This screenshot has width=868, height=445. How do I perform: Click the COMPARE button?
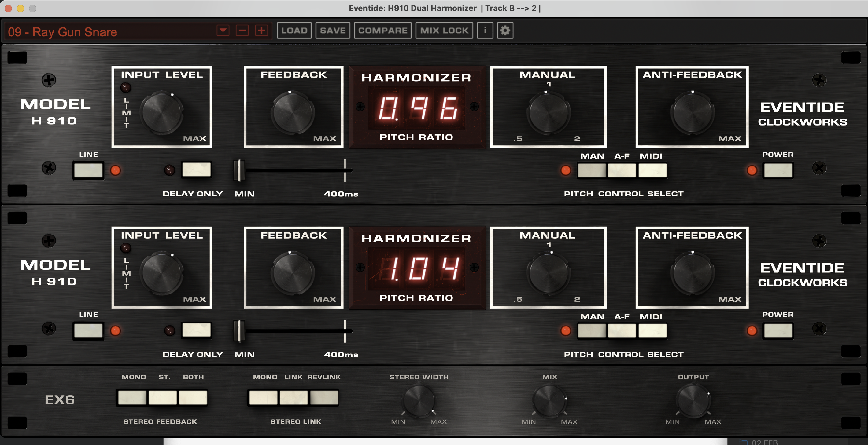pyautogui.click(x=382, y=31)
